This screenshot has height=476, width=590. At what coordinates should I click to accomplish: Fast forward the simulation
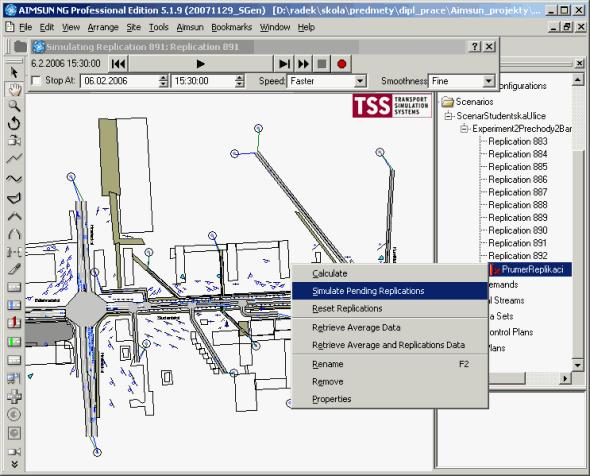[x=303, y=64]
